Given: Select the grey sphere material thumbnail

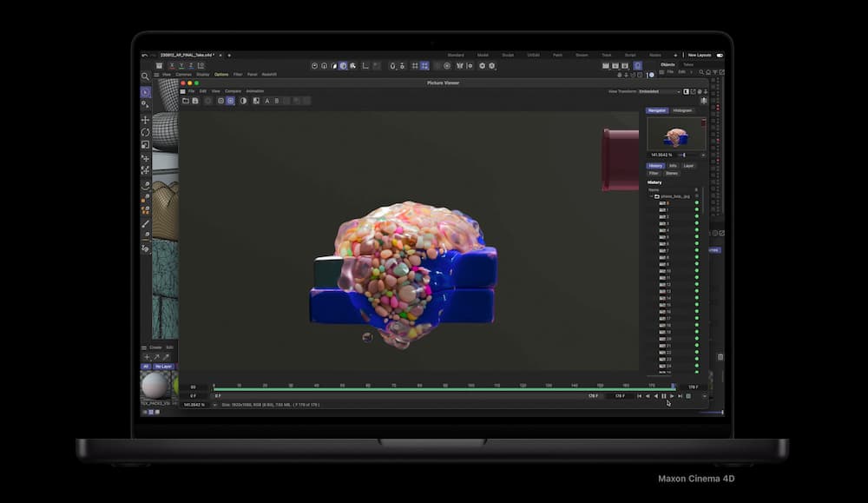Looking at the screenshot, I should [x=155, y=385].
